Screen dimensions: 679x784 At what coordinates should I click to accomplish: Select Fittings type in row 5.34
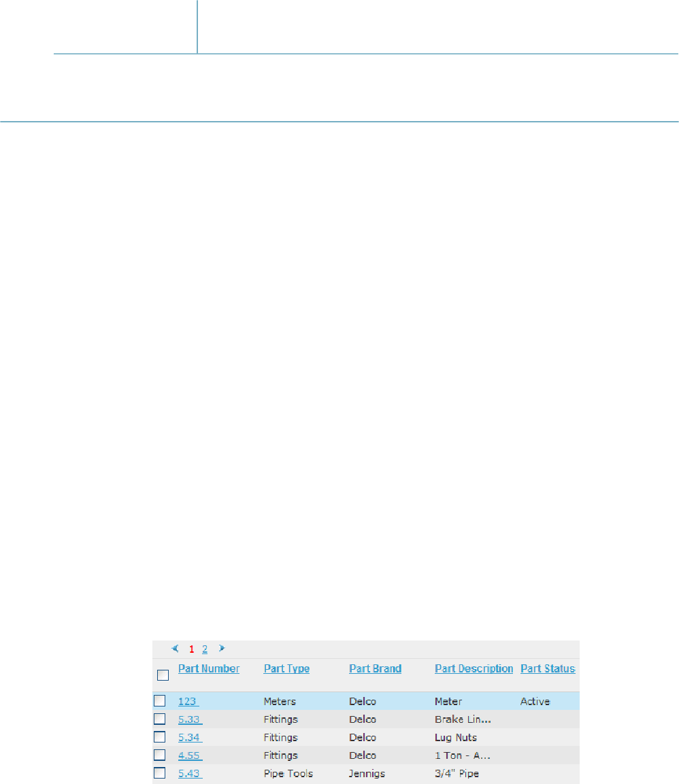point(281,738)
